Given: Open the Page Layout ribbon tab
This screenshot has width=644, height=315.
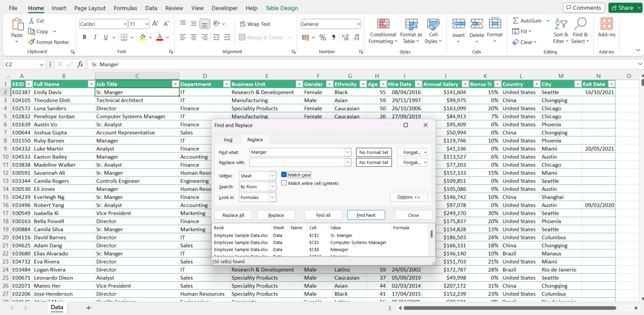Looking at the screenshot, I should (x=90, y=8).
